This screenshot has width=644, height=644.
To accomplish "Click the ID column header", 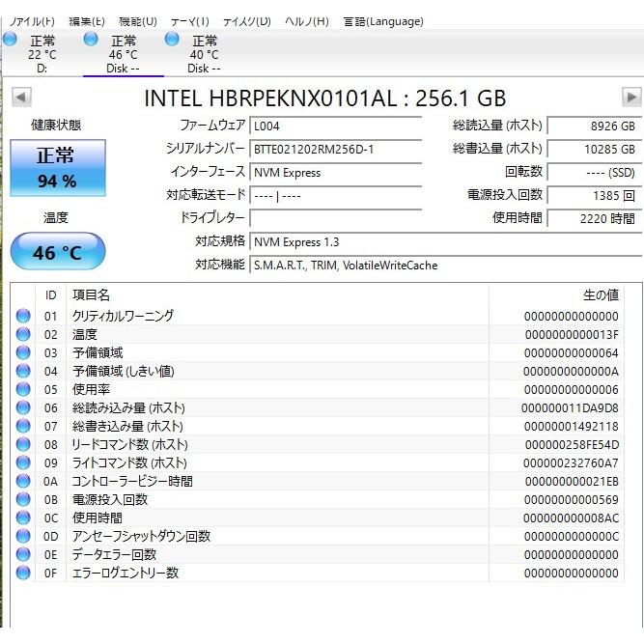I will [x=50, y=294].
